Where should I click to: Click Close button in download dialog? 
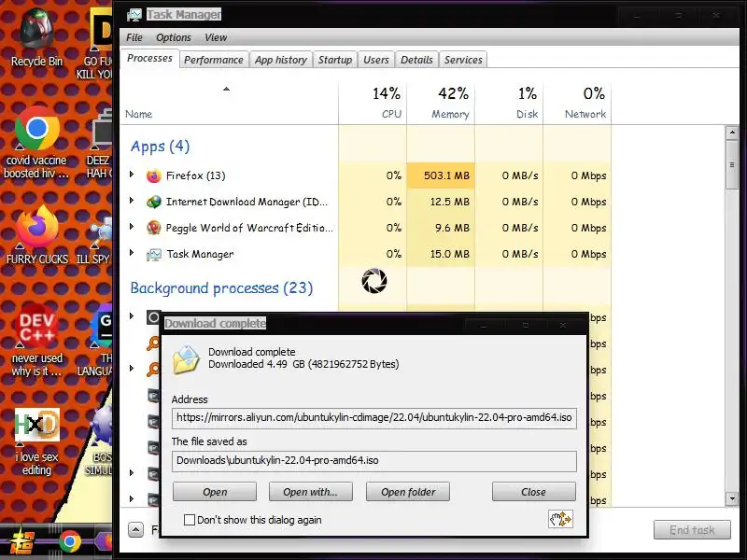point(533,492)
